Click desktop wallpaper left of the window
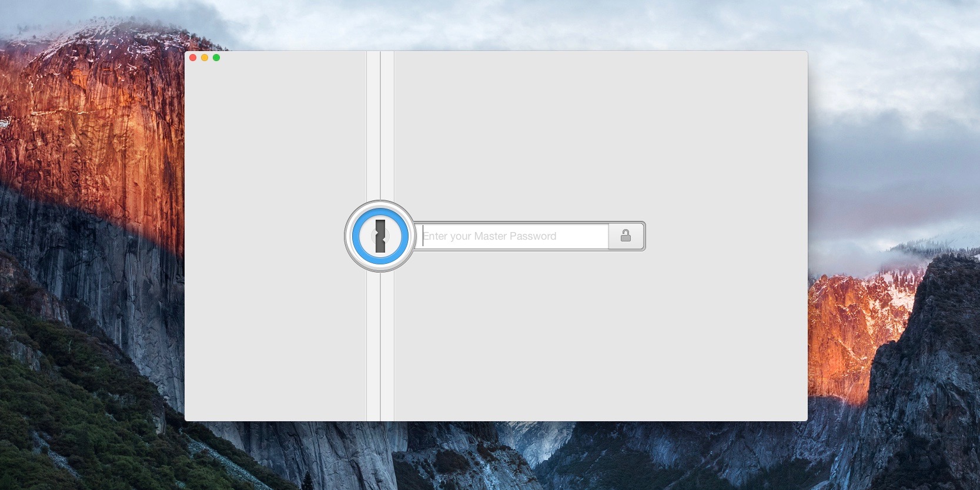 click(x=88, y=235)
